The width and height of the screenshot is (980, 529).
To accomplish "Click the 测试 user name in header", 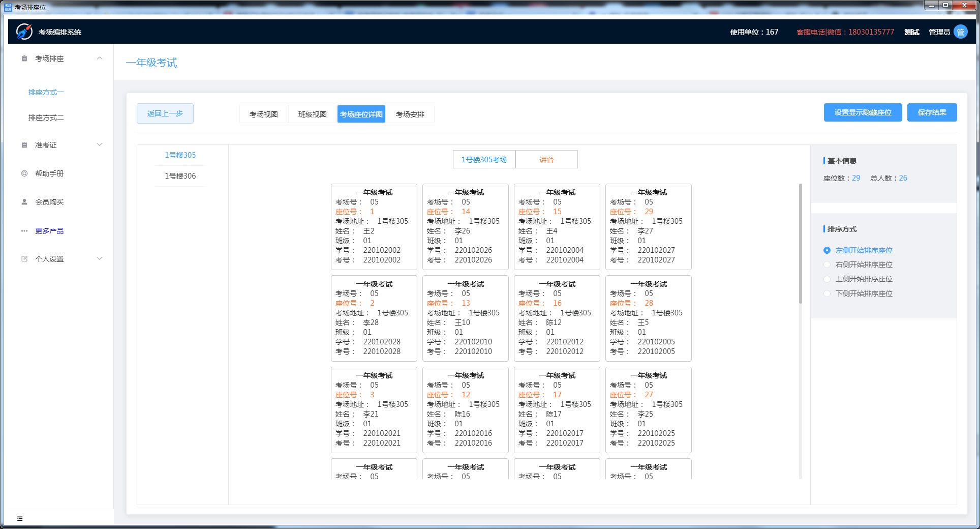I will point(912,32).
